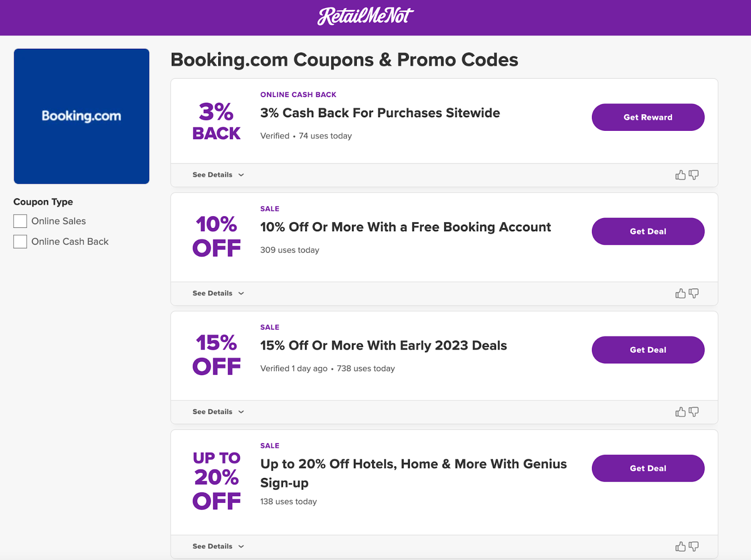Dislike the Genius Sign-up 20% Off deal
The width and height of the screenshot is (751, 560).
click(x=694, y=546)
